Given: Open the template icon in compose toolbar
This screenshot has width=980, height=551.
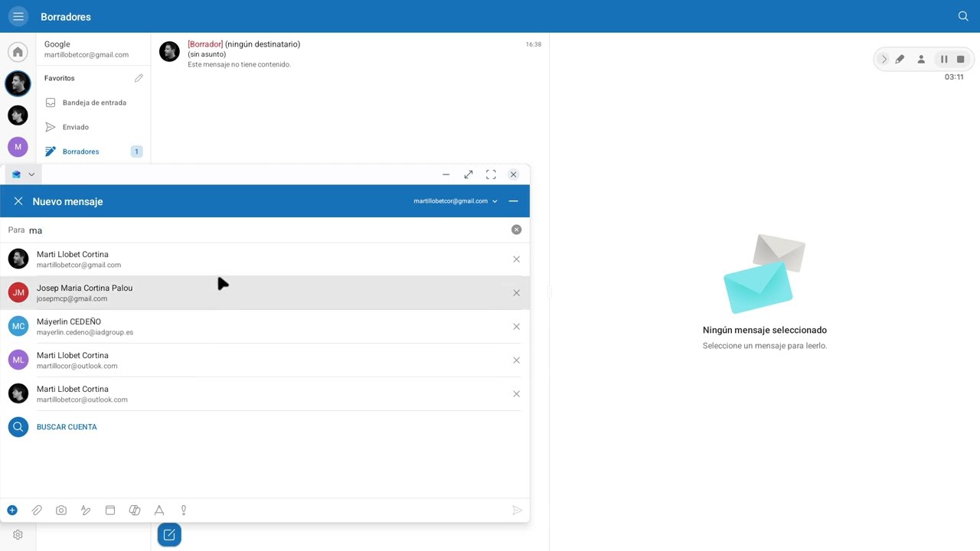Looking at the screenshot, I should pos(110,510).
